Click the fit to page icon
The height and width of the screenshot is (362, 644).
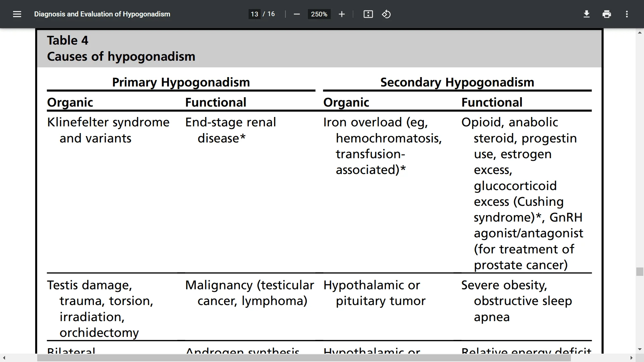tap(368, 14)
